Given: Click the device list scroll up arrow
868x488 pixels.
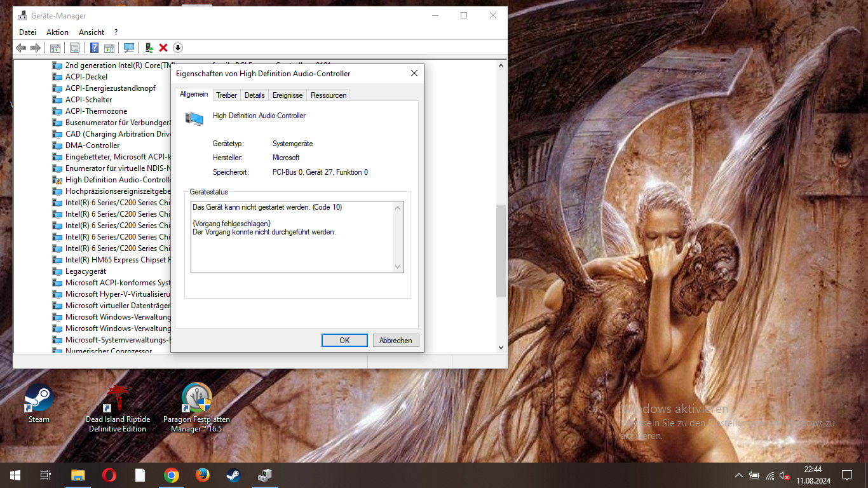Looking at the screenshot, I should tap(501, 65).
